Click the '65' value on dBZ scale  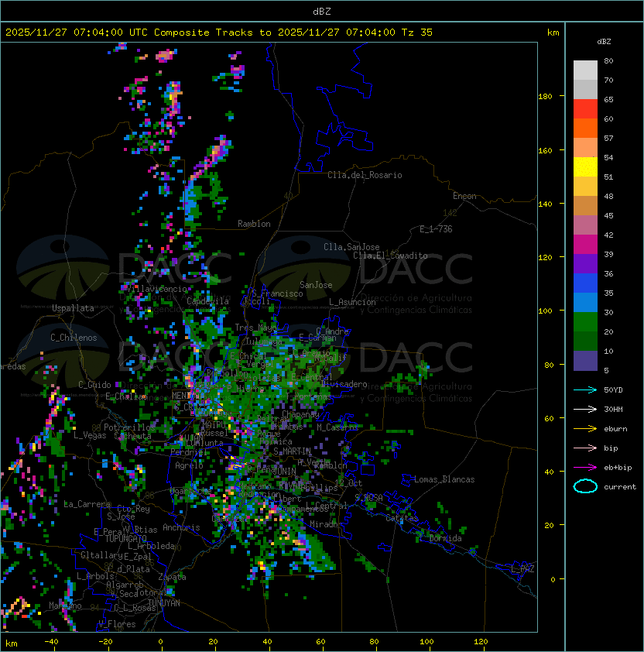608,99
